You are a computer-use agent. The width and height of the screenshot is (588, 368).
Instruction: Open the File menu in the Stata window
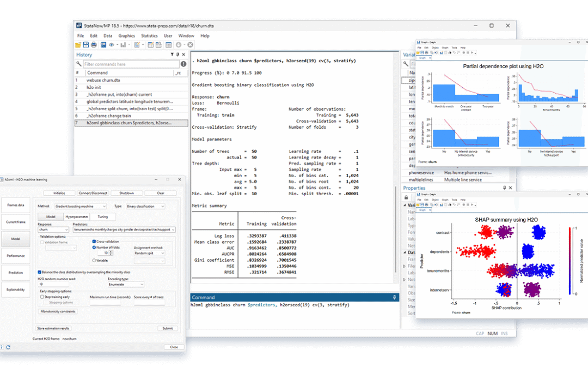point(81,35)
